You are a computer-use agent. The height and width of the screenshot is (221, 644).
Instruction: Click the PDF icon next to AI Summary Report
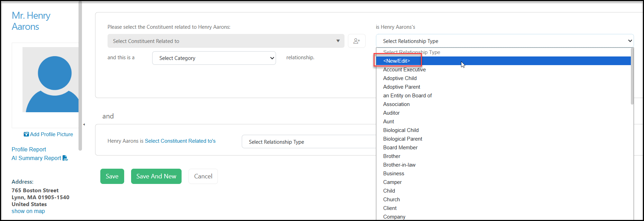tap(65, 158)
